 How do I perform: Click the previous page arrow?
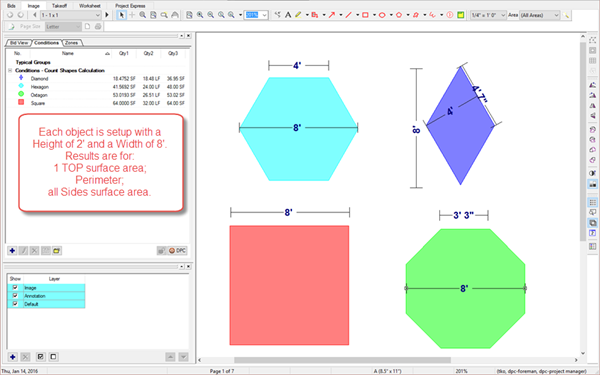pos(35,15)
